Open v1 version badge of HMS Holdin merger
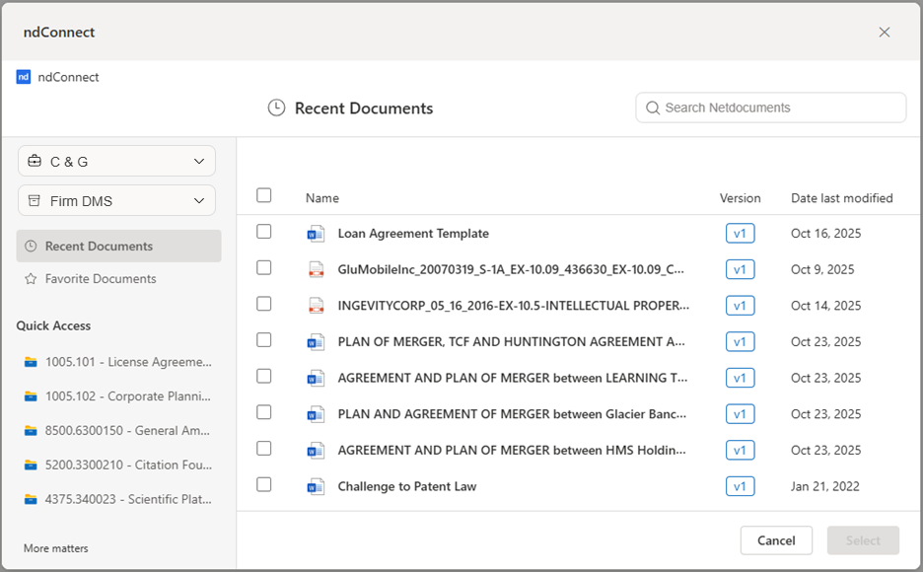 tap(741, 451)
